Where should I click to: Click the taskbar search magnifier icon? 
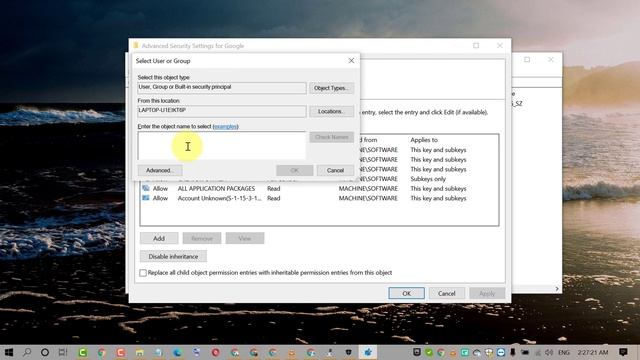point(27,352)
